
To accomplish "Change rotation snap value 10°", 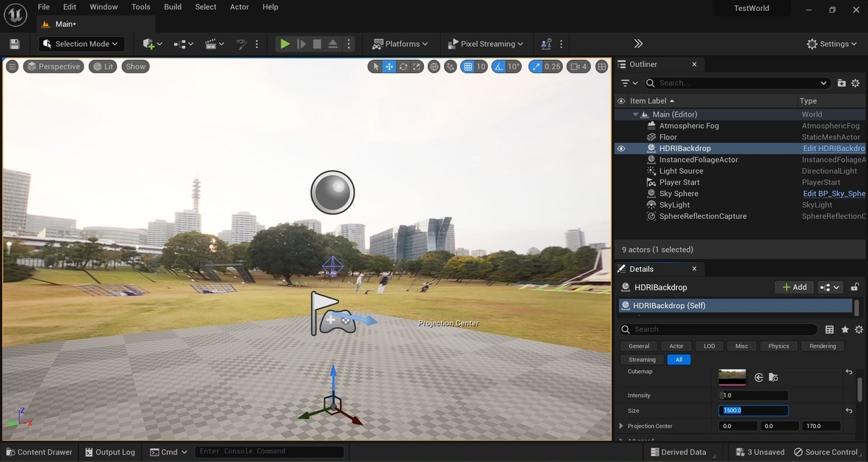I will [514, 67].
